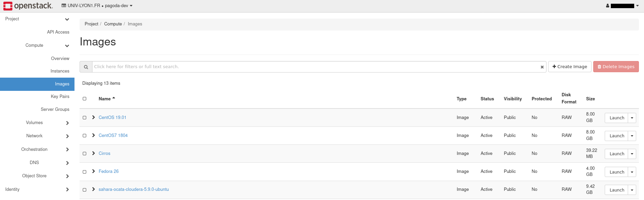Go to Key Pairs menu item
Viewport: 644px width, 200px height.
[60, 97]
